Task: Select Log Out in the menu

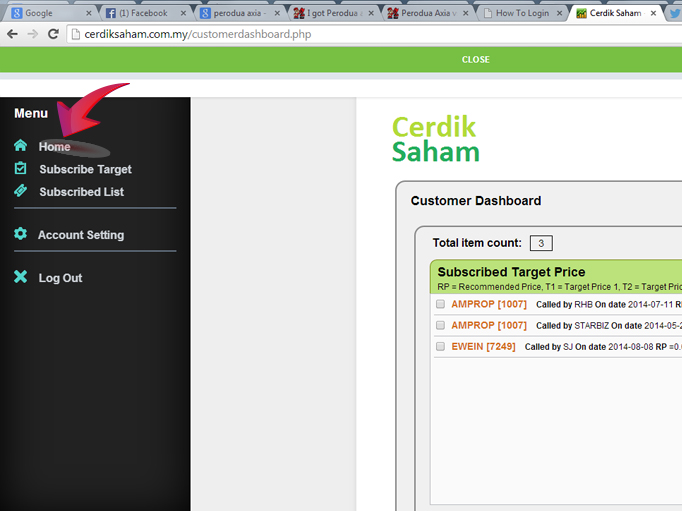Action: (x=60, y=278)
